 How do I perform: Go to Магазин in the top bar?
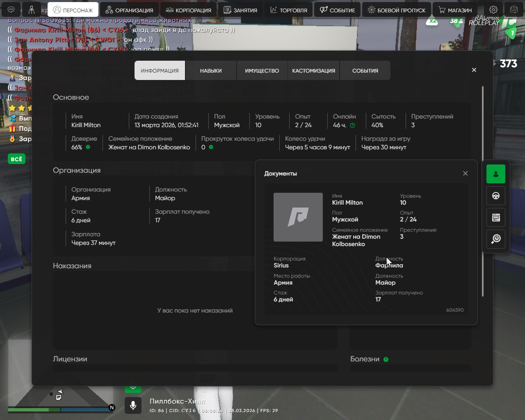(455, 10)
